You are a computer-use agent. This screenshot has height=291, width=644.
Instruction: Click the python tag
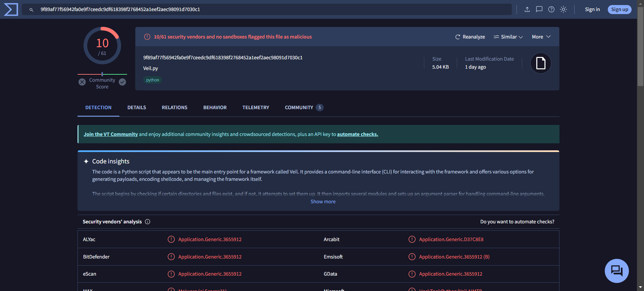[x=153, y=80]
